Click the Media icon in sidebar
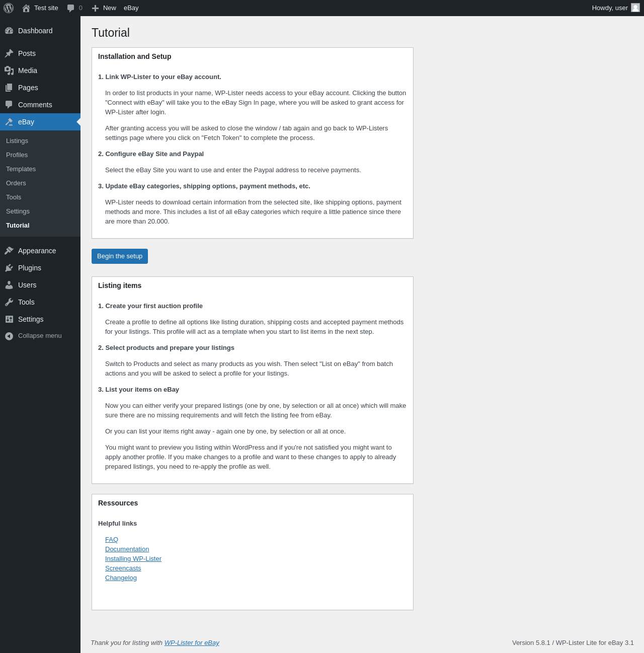 [9, 70]
